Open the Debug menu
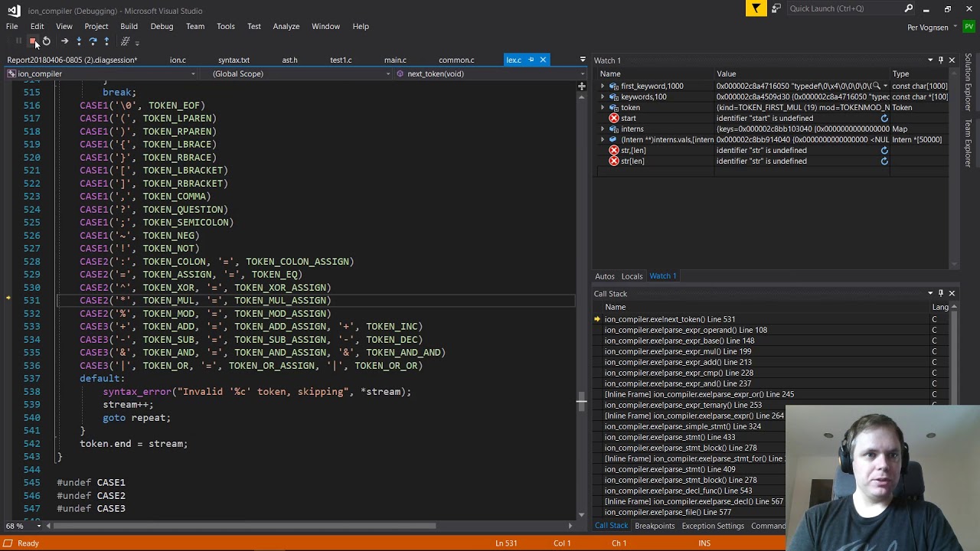Image resolution: width=980 pixels, height=551 pixels. tap(162, 26)
